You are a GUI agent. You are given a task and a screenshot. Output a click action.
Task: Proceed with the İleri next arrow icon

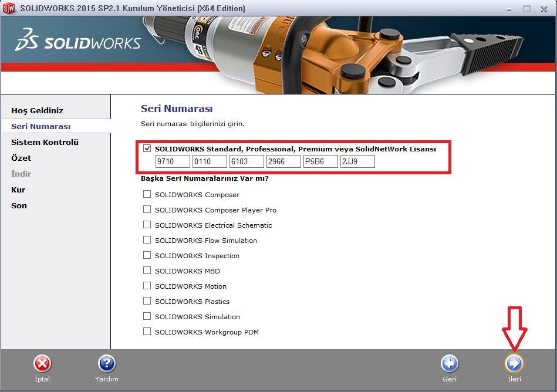tap(514, 364)
